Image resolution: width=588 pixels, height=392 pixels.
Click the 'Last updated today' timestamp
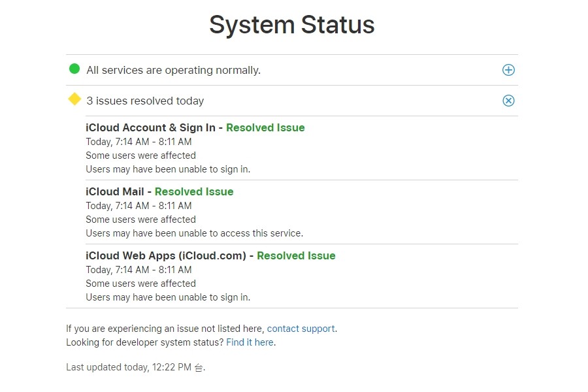[x=135, y=367]
